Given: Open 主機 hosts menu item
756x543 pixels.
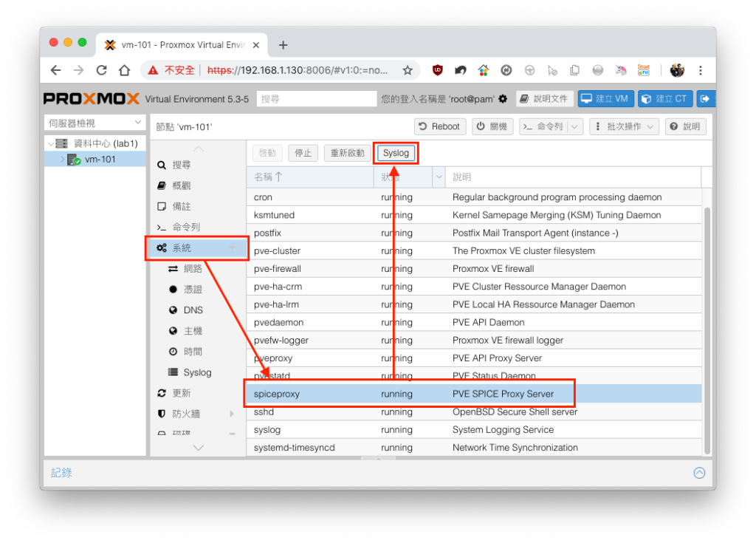Looking at the screenshot, I should coord(198,331).
